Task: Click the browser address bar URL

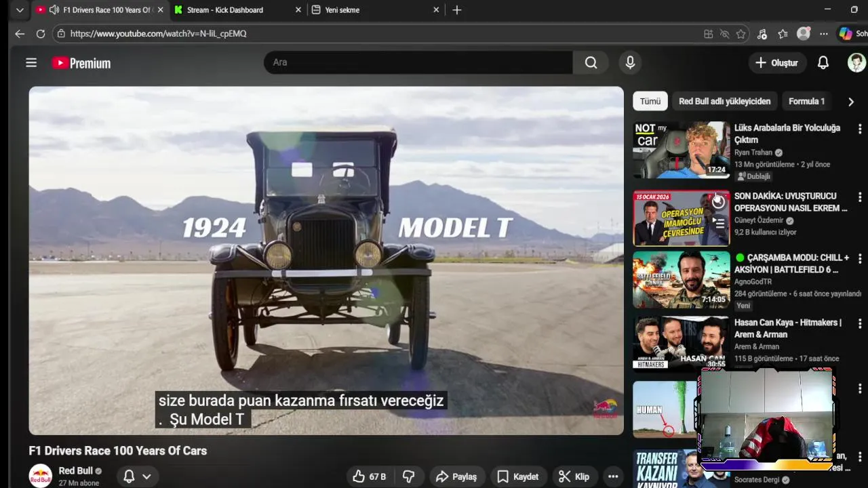Action: point(159,33)
